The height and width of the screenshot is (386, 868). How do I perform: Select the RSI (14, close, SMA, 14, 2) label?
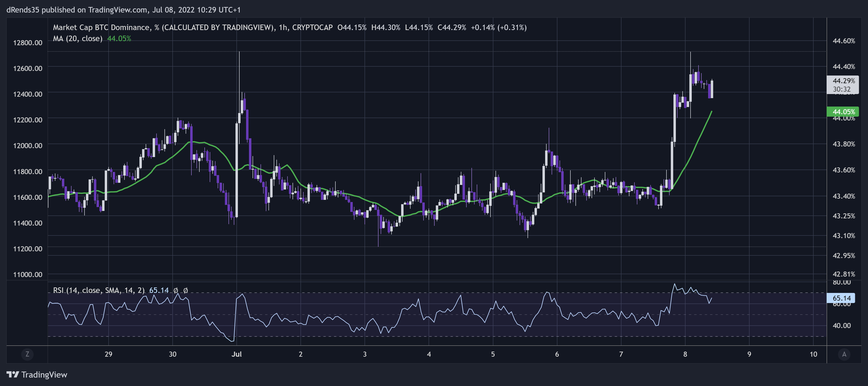99,290
